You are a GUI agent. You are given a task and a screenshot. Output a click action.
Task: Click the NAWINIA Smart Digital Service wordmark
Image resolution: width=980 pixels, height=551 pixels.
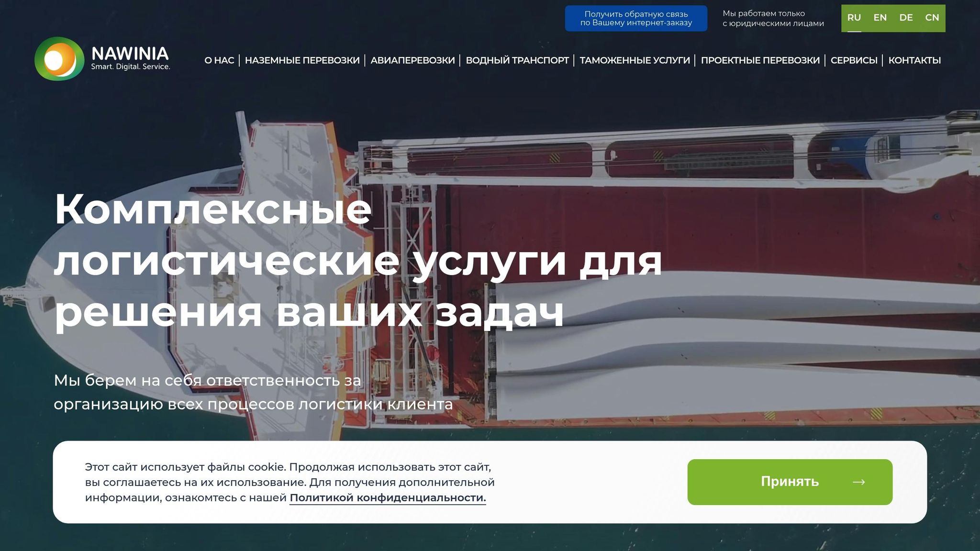(130, 58)
